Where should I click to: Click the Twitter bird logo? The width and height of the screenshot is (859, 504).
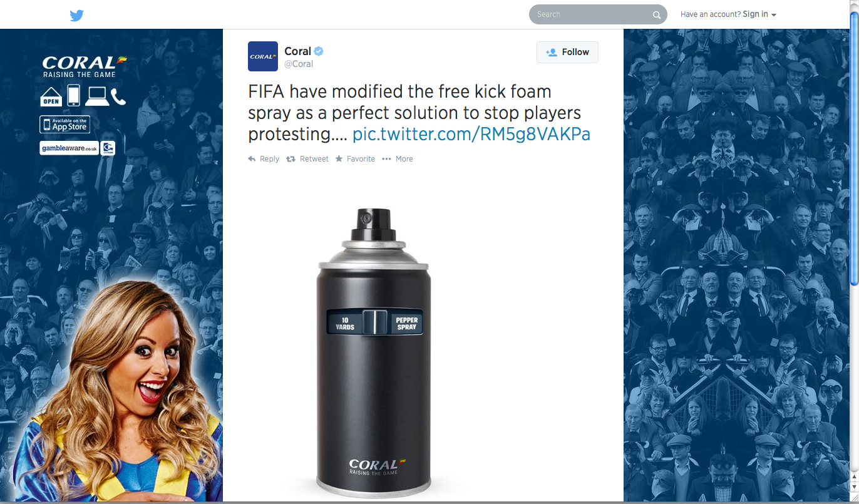click(x=76, y=15)
